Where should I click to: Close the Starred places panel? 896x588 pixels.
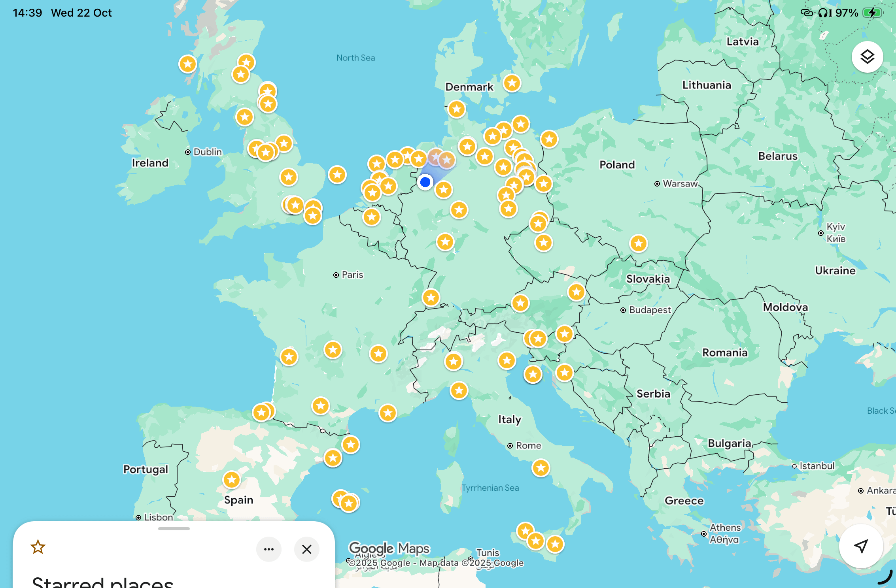tap(306, 549)
